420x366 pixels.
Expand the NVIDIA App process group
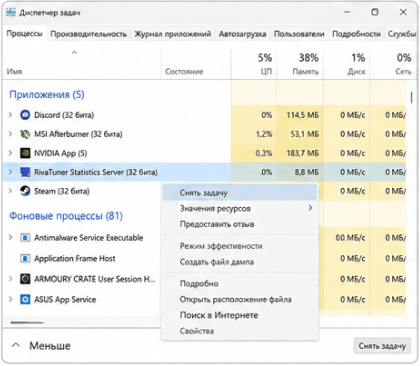[10, 153]
